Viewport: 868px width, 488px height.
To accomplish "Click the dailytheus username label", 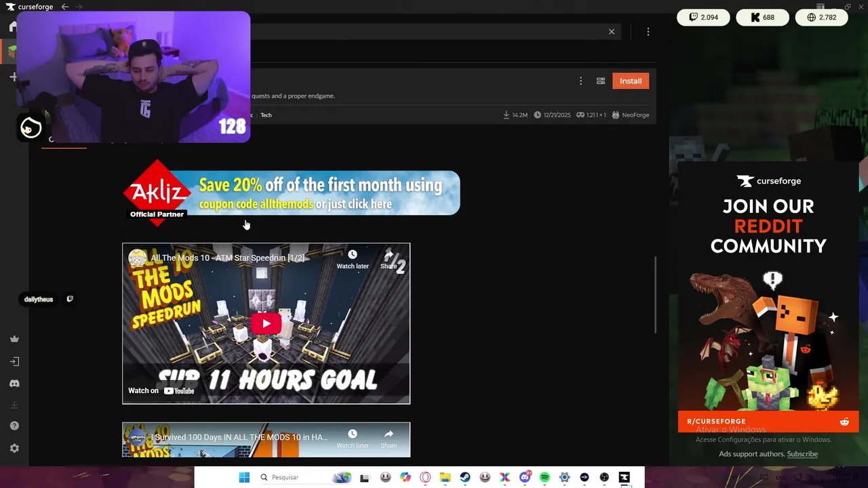I will (39, 300).
